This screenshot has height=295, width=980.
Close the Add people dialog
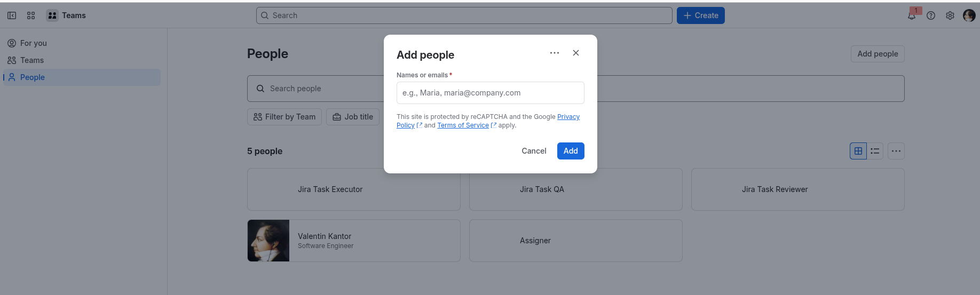coord(576,53)
